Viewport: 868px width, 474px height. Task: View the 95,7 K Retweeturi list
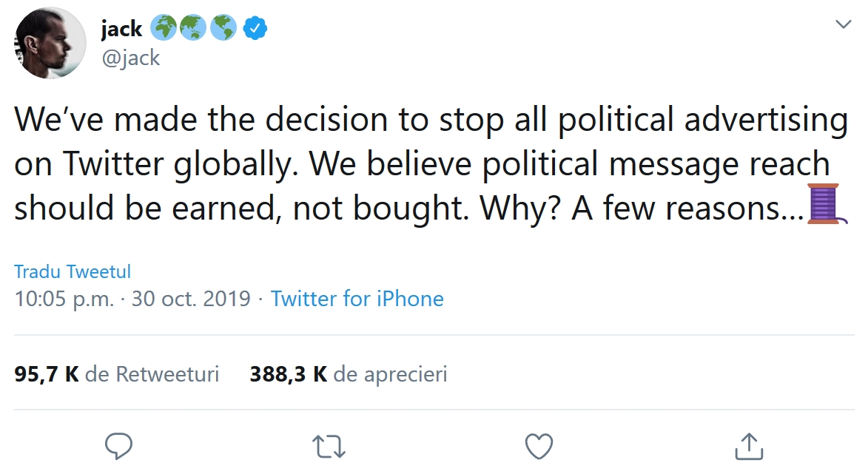point(117,374)
